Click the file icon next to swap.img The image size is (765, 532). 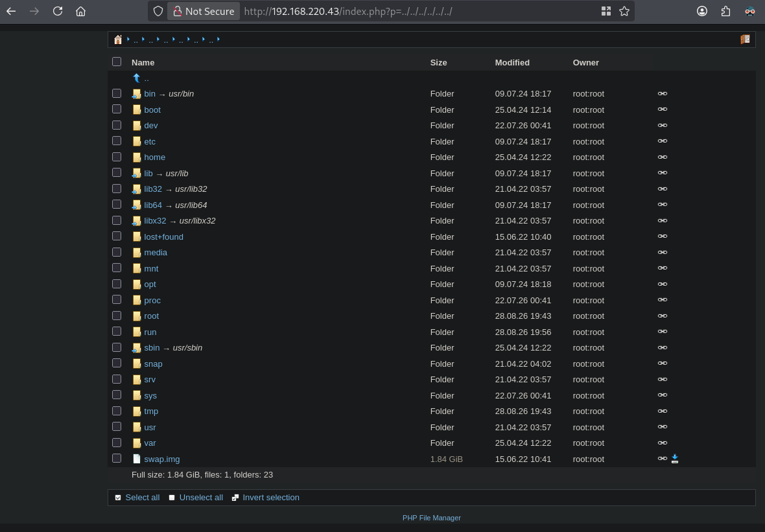[137, 459]
